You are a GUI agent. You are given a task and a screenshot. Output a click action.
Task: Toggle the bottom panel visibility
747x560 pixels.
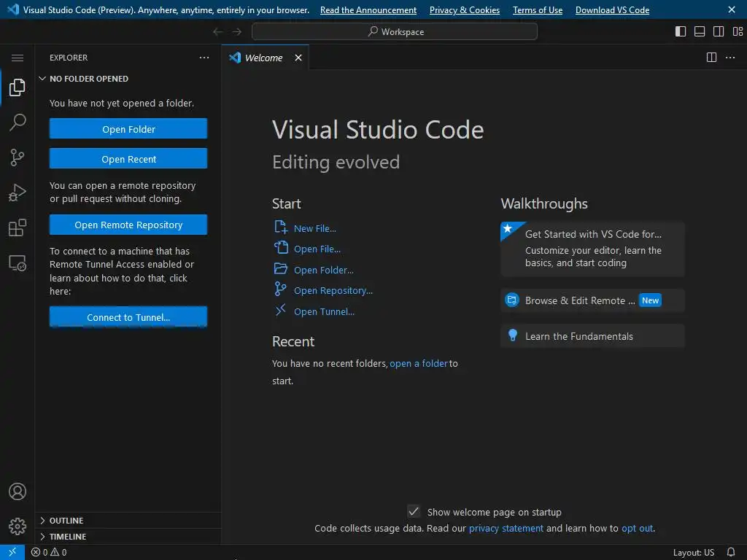[700, 31]
